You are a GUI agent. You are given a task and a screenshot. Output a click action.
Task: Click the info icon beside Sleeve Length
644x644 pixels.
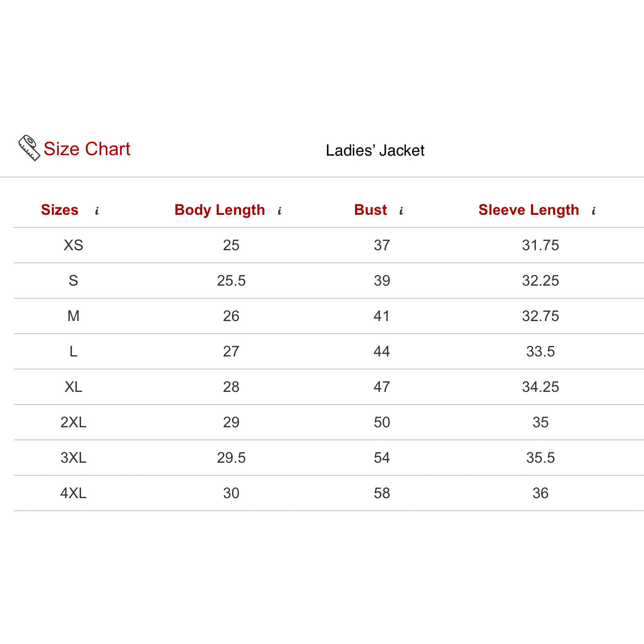click(x=594, y=211)
